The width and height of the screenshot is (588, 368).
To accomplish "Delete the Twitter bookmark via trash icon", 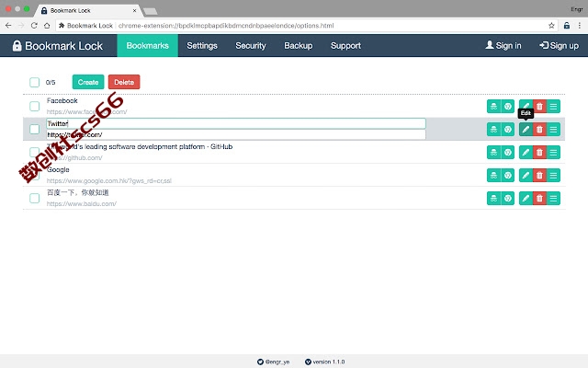I will 539,129.
